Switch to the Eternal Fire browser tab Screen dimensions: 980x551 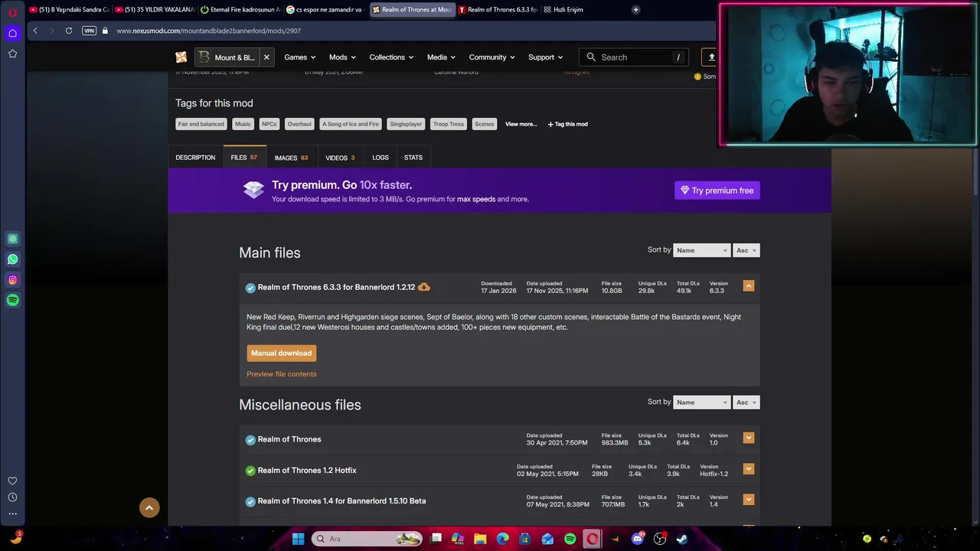coord(240,10)
